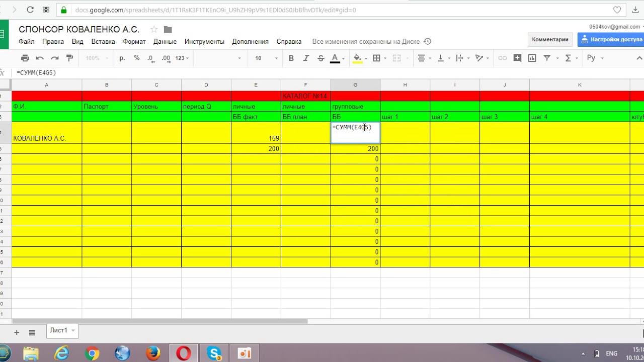
Task: Click the formula bar input
Action: tap(327, 72)
